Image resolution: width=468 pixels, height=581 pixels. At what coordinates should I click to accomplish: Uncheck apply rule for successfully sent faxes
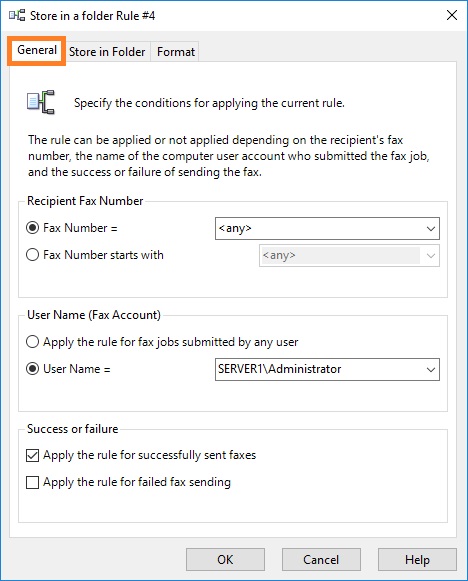(x=32, y=455)
